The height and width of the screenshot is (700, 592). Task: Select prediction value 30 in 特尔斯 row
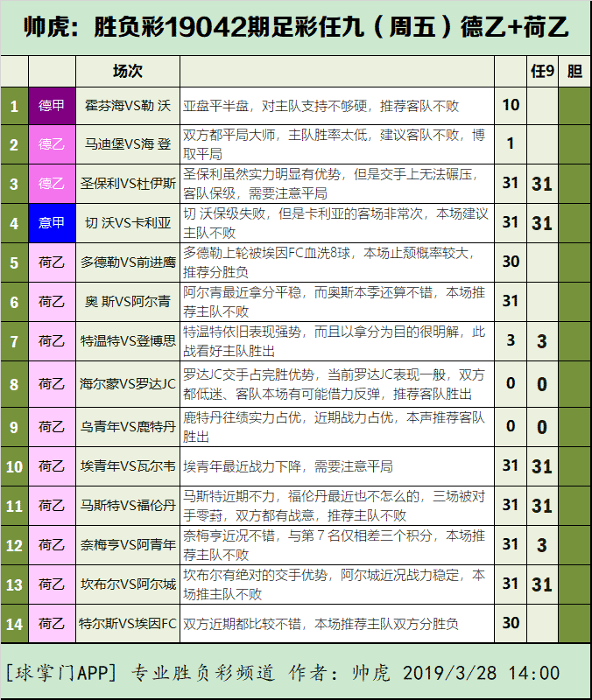511,623
